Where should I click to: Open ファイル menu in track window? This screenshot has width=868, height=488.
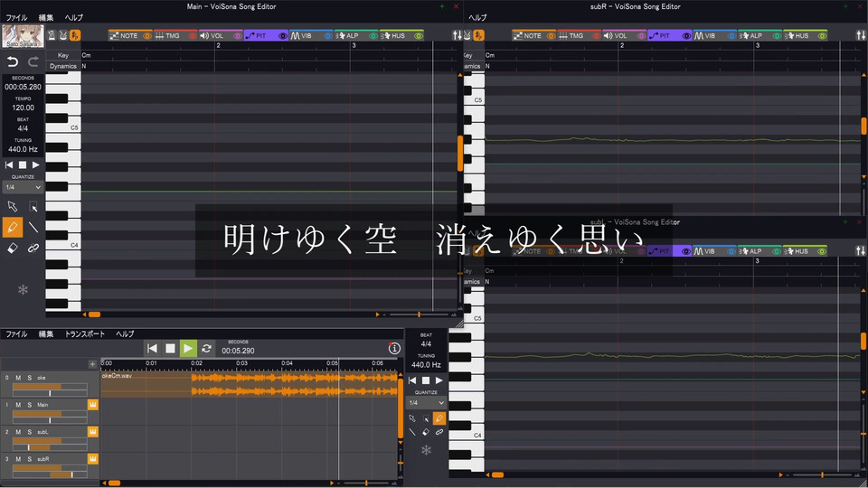point(16,334)
